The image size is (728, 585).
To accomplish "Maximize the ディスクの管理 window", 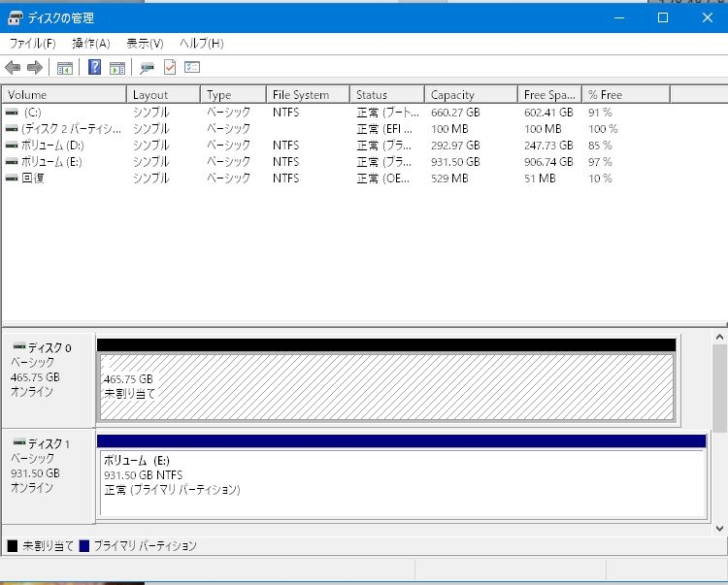I will coord(663,18).
